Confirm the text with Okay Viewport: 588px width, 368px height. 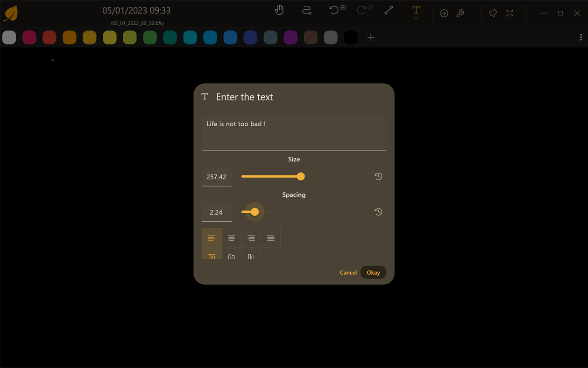pos(373,272)
